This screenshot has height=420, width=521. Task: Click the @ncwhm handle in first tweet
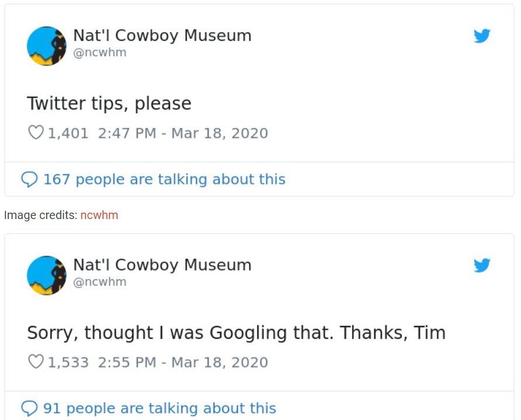tap(99, 53)
